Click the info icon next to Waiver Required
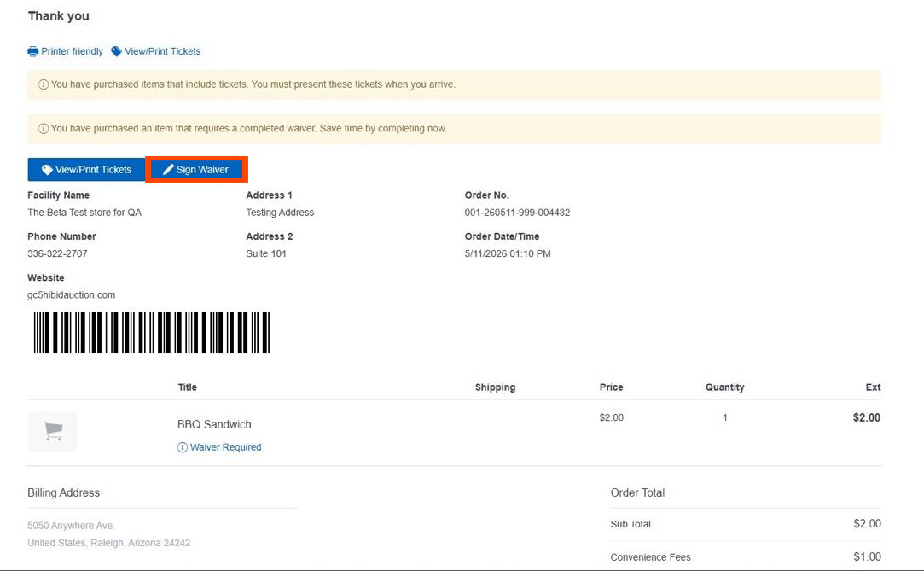 point(183,447)
